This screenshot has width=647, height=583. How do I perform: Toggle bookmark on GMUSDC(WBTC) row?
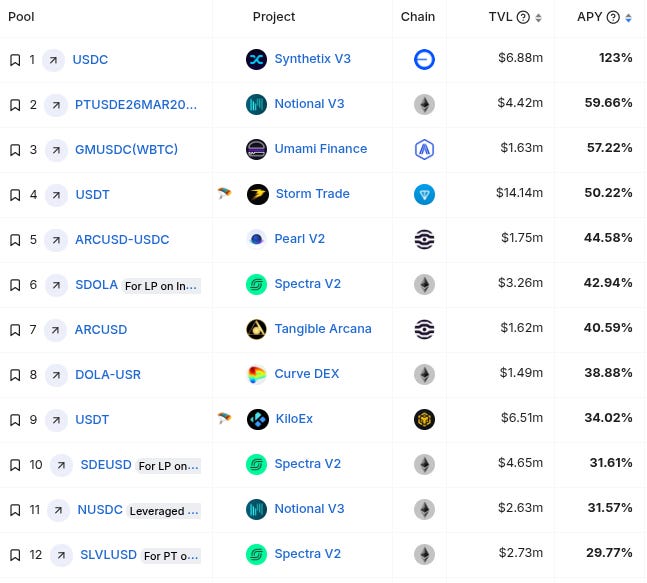click(15, 150)
